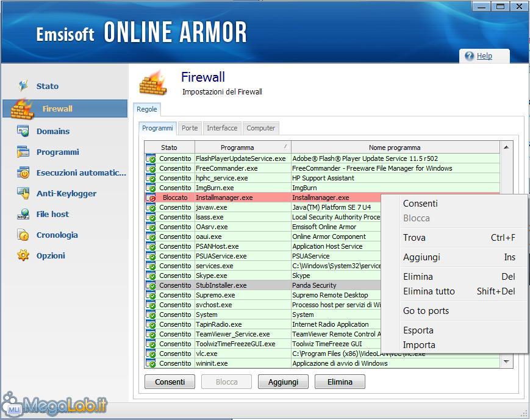Switch to the Interfacce tab
The width and height of the screenshot is (530, 420).
(x=222, y=128)
